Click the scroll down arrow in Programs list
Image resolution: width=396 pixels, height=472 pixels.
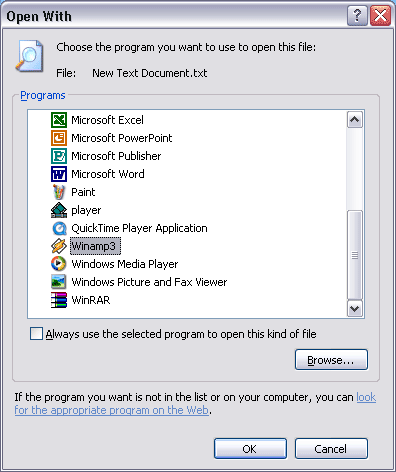tap(355, 309)
